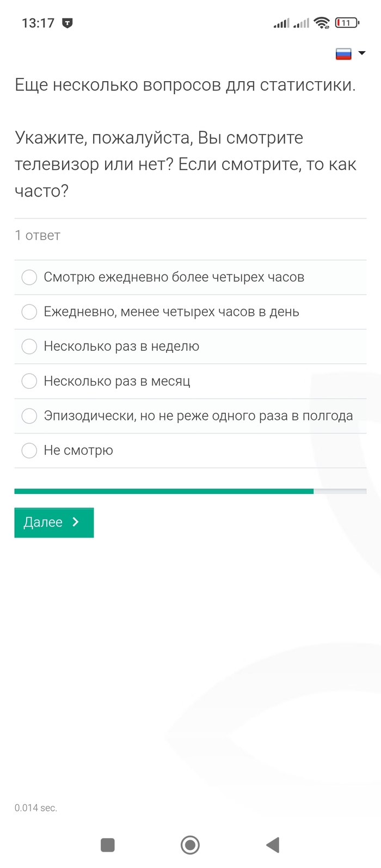Screen dimensions: 381x868
Task: Tap the Android recent apps square icon
Action: point(108,845)
